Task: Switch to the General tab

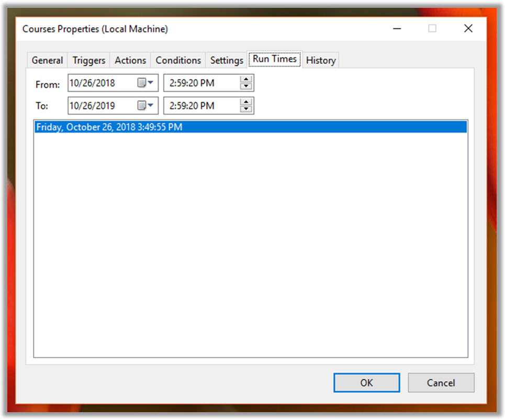Action: point(47,60)
